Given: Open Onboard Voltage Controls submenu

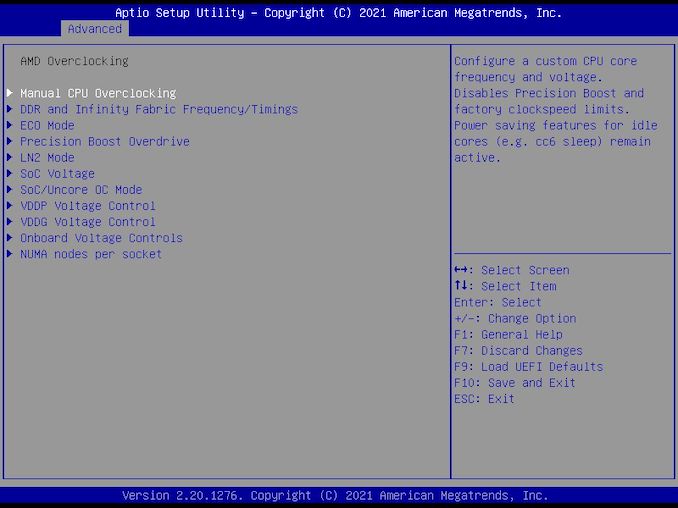Looking at the screenshot, I should pyautogui.click(x=101, y=238).
